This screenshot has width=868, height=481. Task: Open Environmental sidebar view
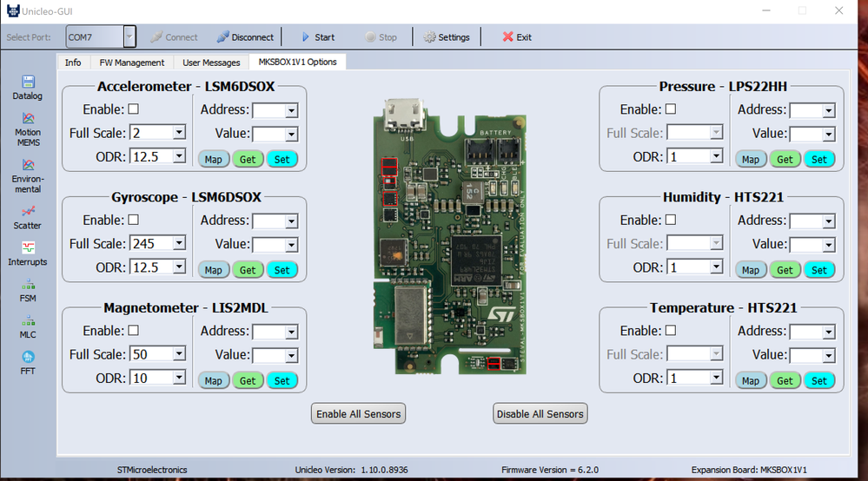[28, 177]
